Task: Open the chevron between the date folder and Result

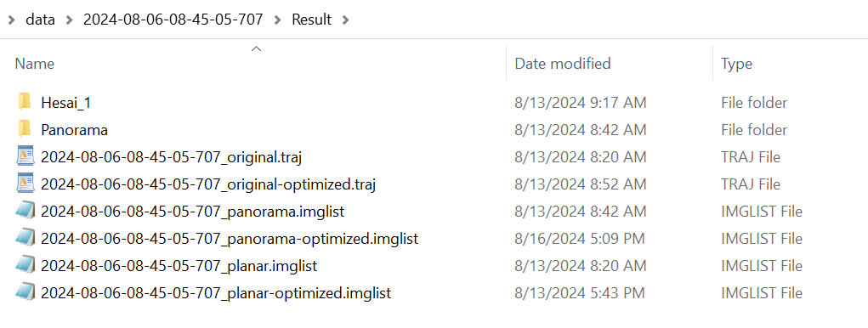Action: [x=278, y=20]
